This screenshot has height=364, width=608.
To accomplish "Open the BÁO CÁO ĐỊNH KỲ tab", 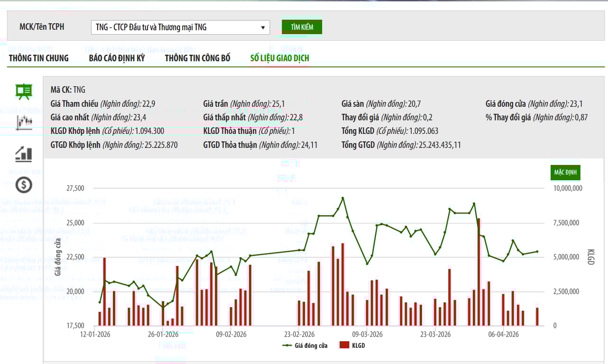I will [x=117, y=58].
